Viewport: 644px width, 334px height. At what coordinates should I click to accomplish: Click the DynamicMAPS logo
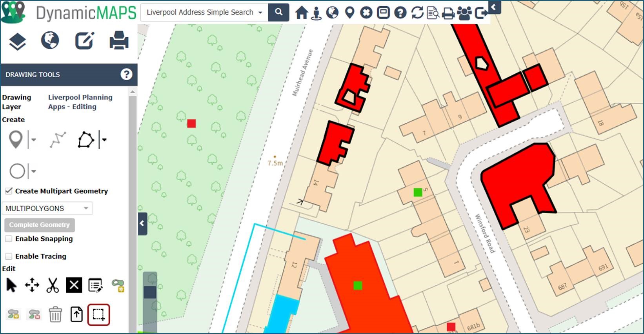point(69,13)
